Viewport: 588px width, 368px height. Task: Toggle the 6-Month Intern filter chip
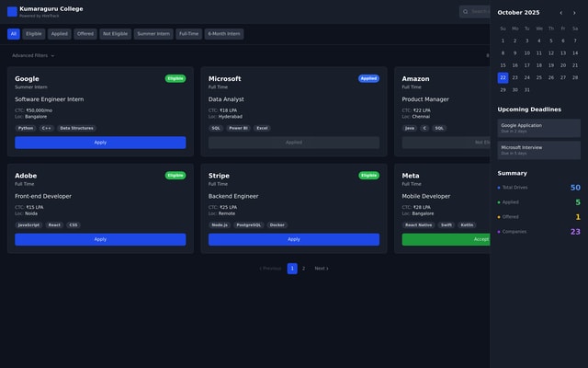point(224,34)
